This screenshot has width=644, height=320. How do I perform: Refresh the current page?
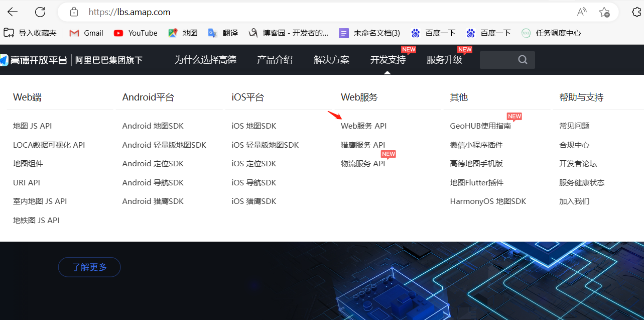coord(40,12)
